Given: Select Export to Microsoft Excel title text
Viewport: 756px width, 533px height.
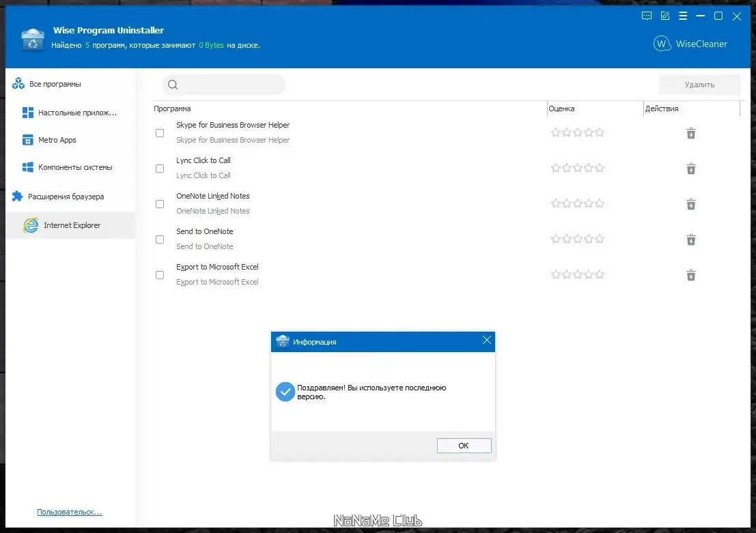Looking at the screenshot, I should (217, 267).
